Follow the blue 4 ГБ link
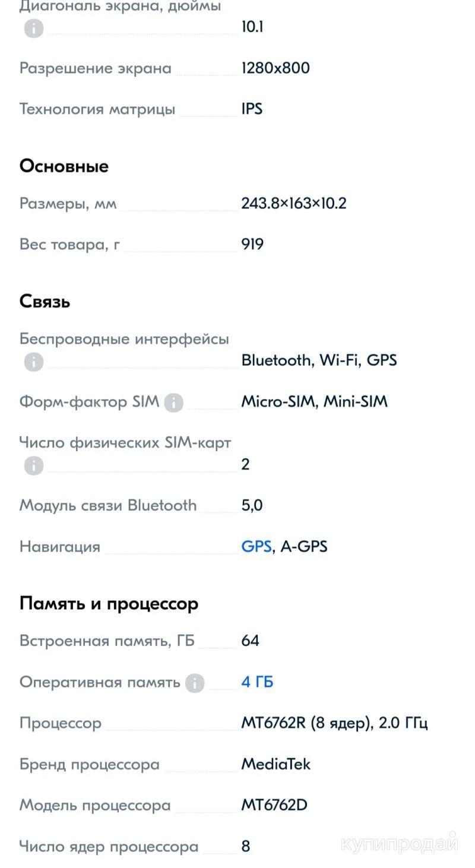The width and height of the screenshot is (475, 868). pos(257,682)
